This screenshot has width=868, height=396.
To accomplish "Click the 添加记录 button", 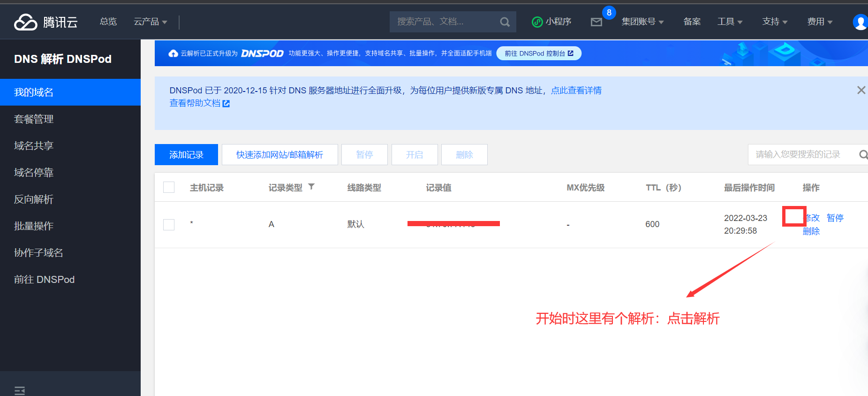I will tap(186, 155).
